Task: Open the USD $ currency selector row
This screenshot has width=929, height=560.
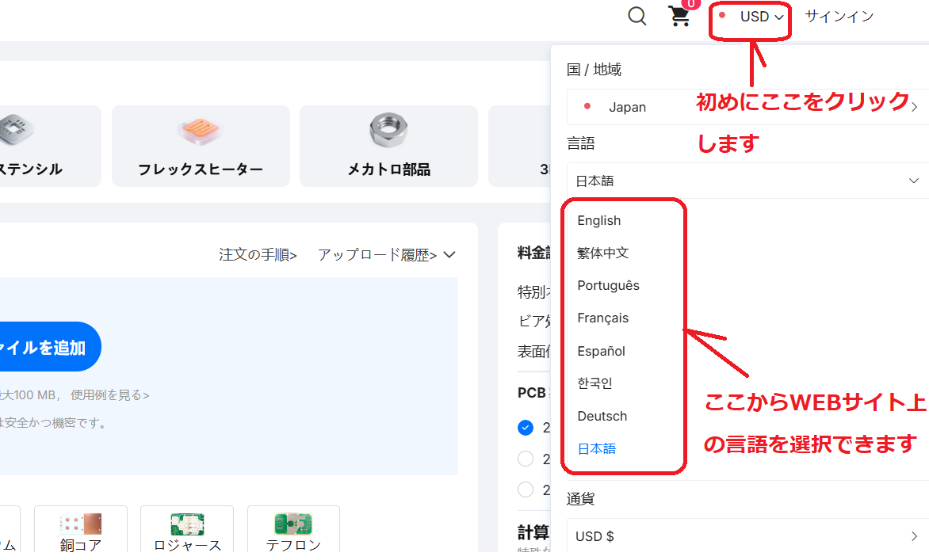Action: pyautogui.click(x=747, y=536)
